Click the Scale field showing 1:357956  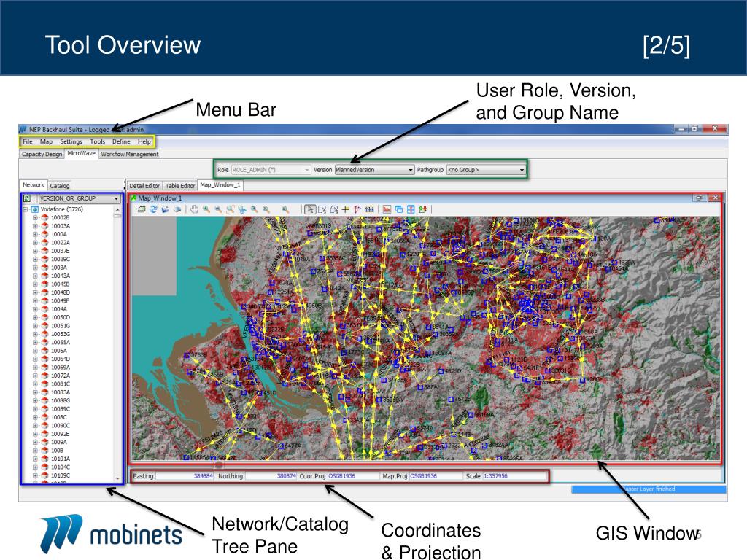coord(514,476)
